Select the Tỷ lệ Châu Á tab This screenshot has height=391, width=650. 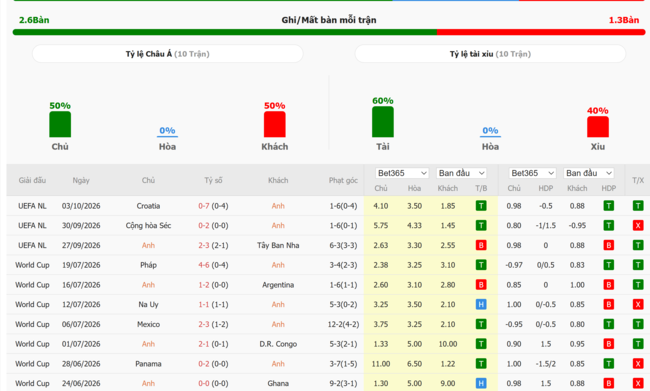(x=167, y=54)
